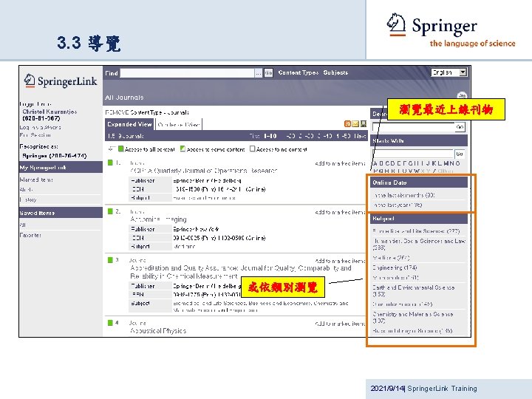Click the RSS feed icon
The image size is (532, 399).
tap(347, 124)
